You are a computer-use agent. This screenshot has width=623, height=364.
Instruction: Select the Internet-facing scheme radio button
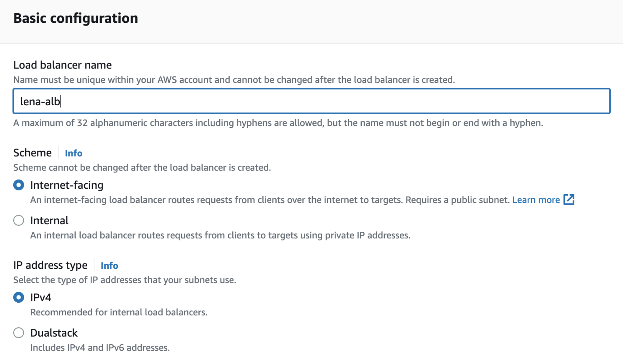click(x=19, y=185)
